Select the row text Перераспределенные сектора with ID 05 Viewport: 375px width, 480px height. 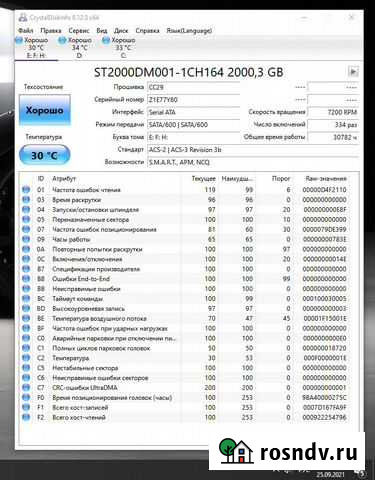[91, 219]
